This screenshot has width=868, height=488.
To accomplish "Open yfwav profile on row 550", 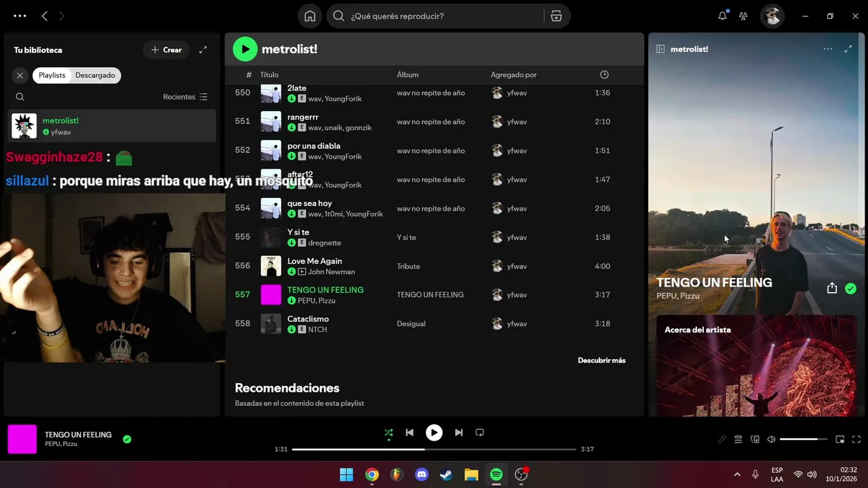I will 517,93.
